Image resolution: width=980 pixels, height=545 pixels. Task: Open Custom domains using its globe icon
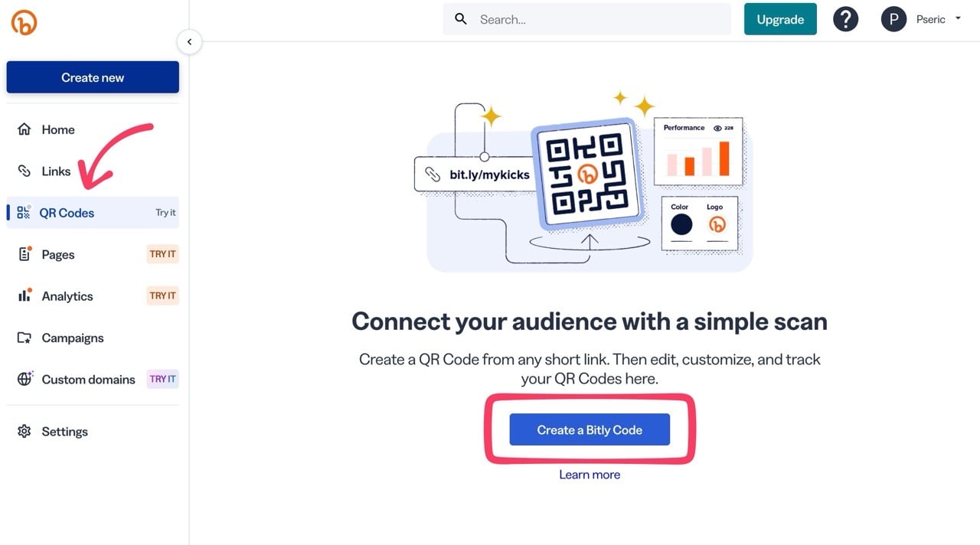click(x=24, y=379)
